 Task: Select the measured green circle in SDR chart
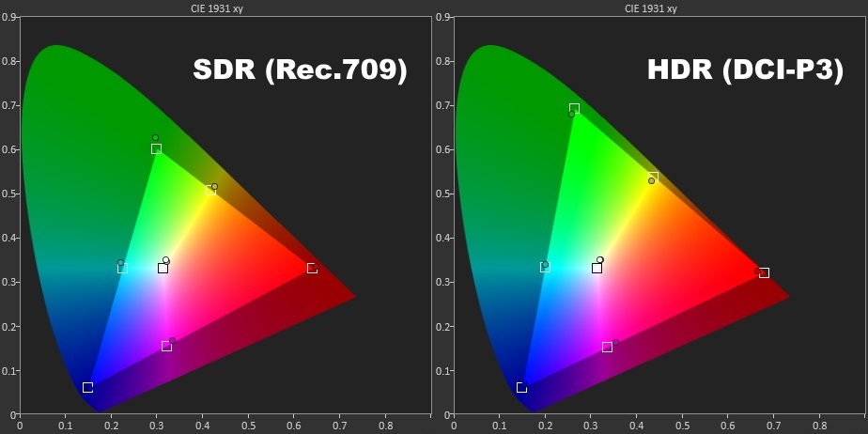point(156,138)
